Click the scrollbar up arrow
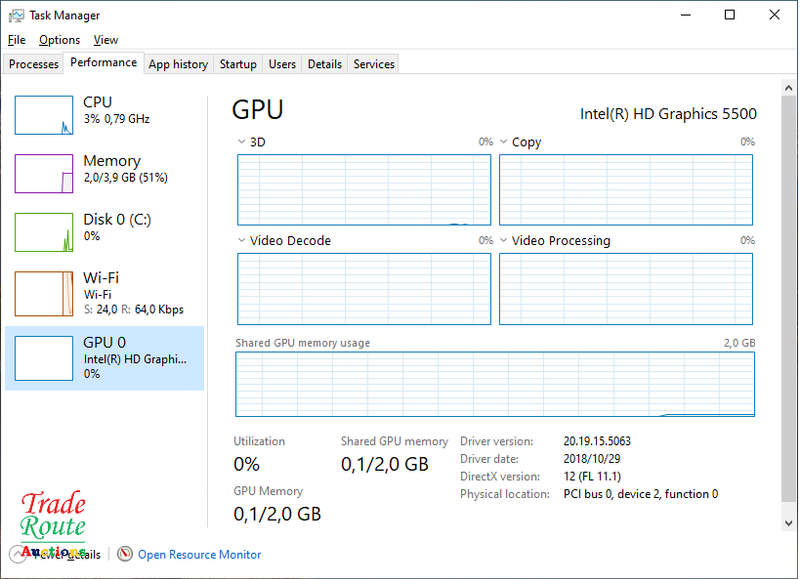800x579 pixels. click(788, 88)
